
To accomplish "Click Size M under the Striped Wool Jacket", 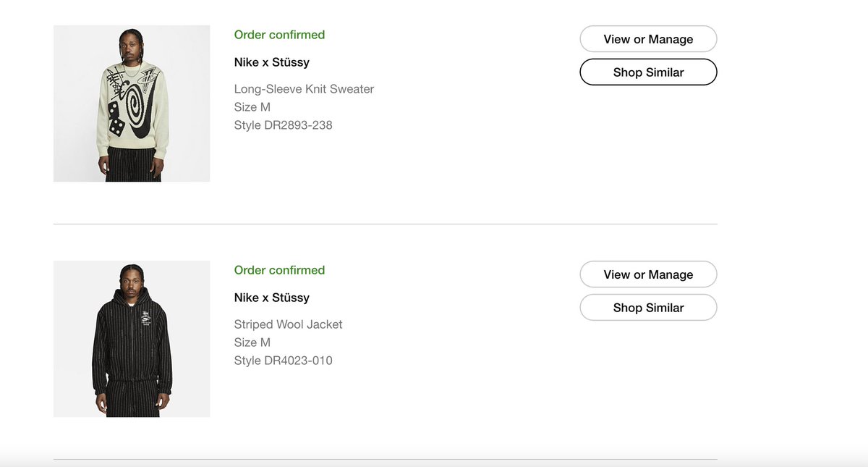I will point(252,342).
